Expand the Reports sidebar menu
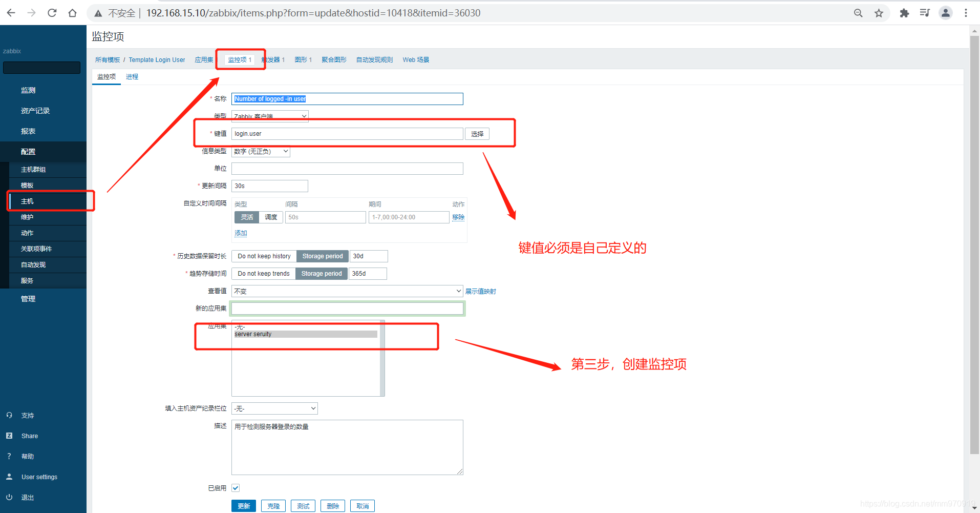This screenshot has width=980, height=513. (28, 131)
